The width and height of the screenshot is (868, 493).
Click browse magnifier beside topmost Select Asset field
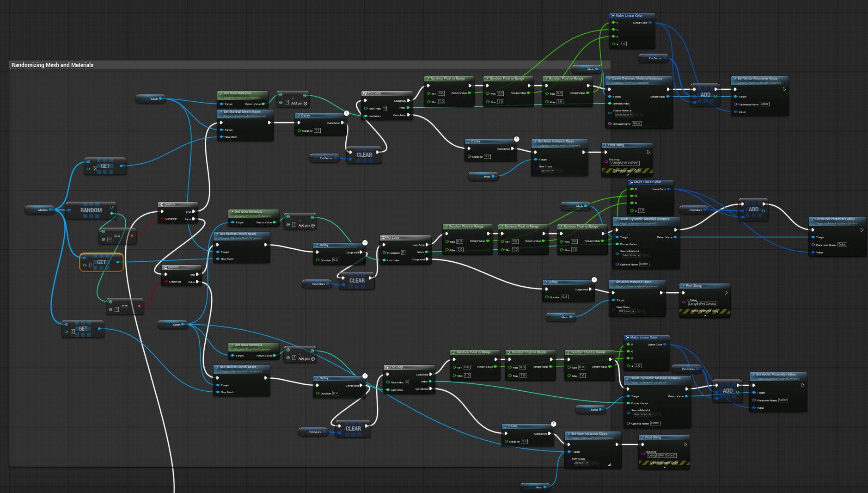(642, 115)
